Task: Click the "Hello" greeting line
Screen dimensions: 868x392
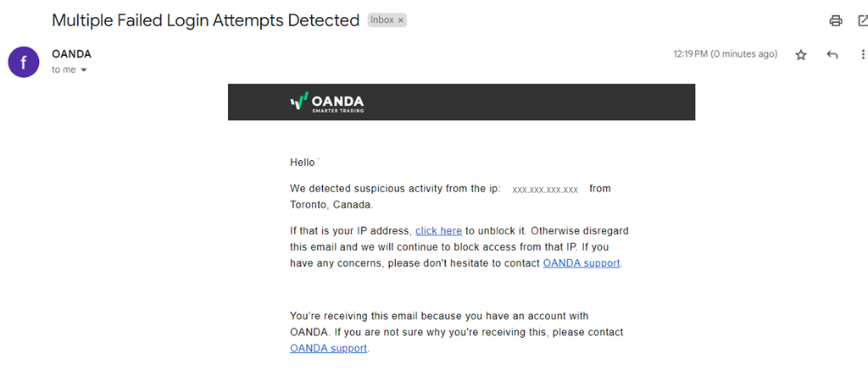Action: pyautogui.click(x=303, y=162)
